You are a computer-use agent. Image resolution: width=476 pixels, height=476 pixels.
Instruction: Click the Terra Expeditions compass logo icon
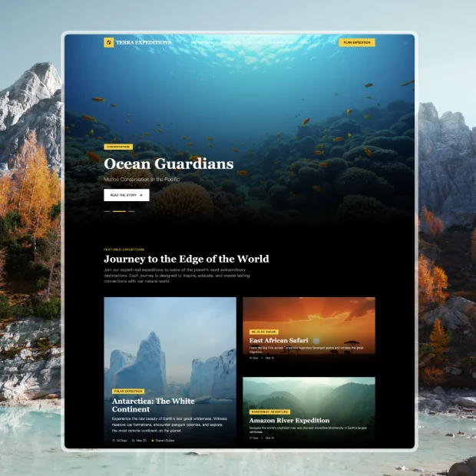108,42
